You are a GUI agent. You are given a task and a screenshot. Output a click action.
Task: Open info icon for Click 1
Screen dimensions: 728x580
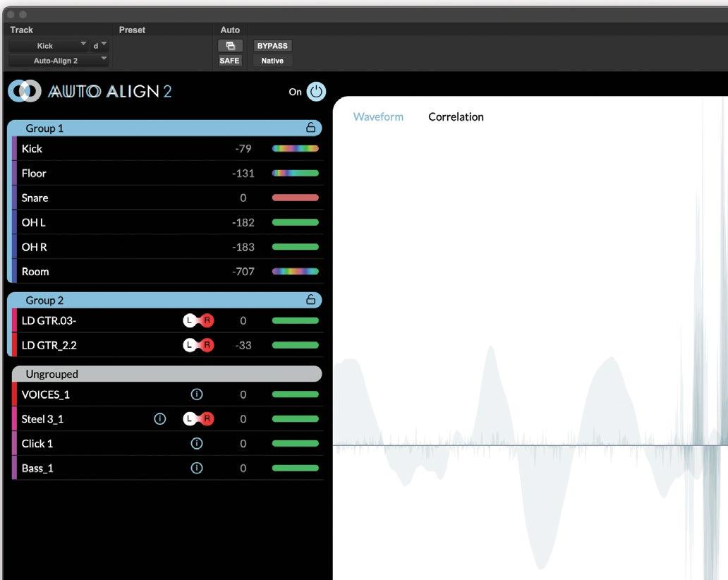tap(196, 444)
